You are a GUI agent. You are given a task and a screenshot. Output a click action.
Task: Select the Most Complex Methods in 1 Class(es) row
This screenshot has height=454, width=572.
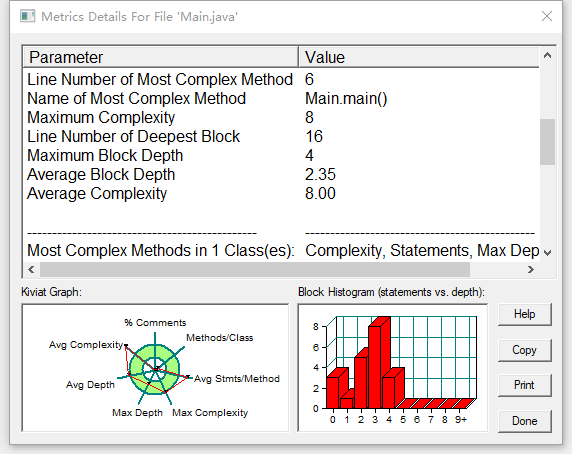[x=281, y=251]
